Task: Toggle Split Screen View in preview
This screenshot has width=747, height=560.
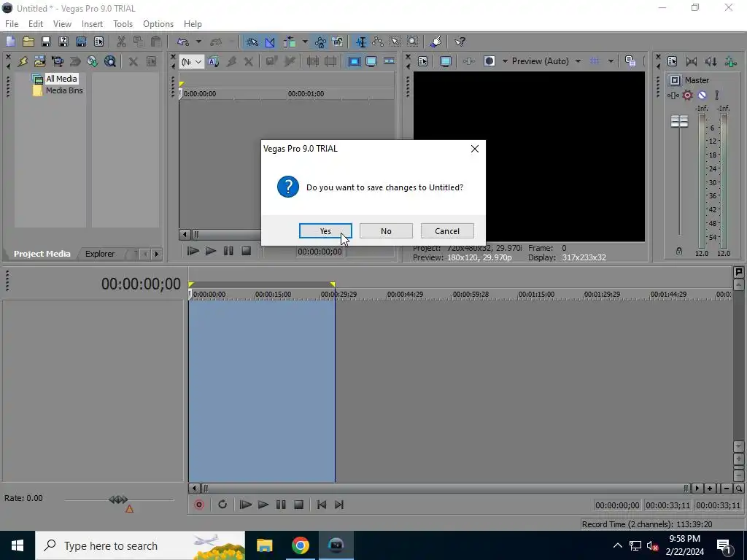Action: click(x=489, y=61)
